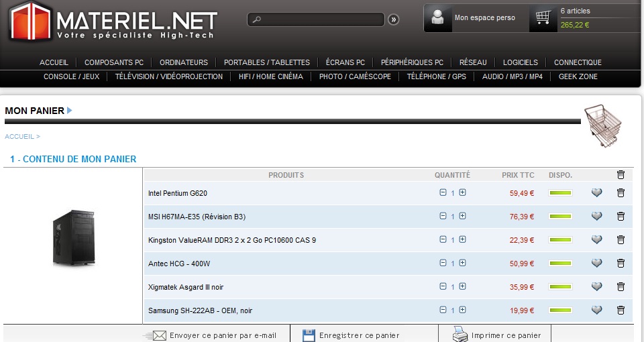This screenshot has width=644, height=342.
Task: Click the PC case product thumbnail
Action: pyautogui.click(x=72, y=238)
